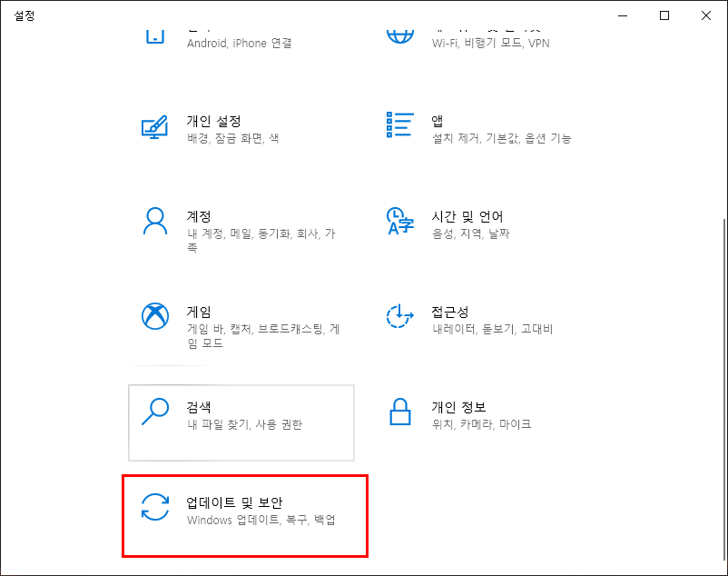Viewport: 728px width, 576px height.
Task: Click the 게임 Xbox icon
Action: pyautogui.click(x=155, y=316)
